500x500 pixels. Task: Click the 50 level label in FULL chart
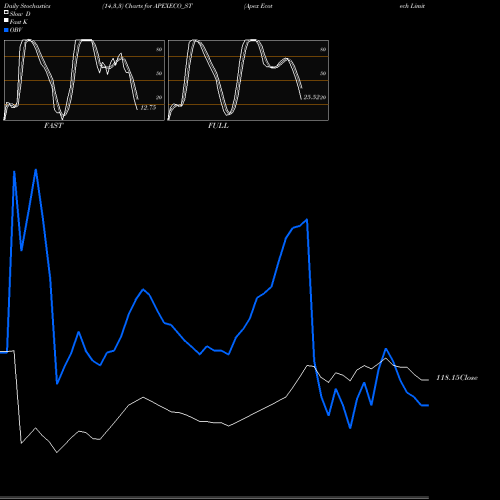(x=323, y=73)
